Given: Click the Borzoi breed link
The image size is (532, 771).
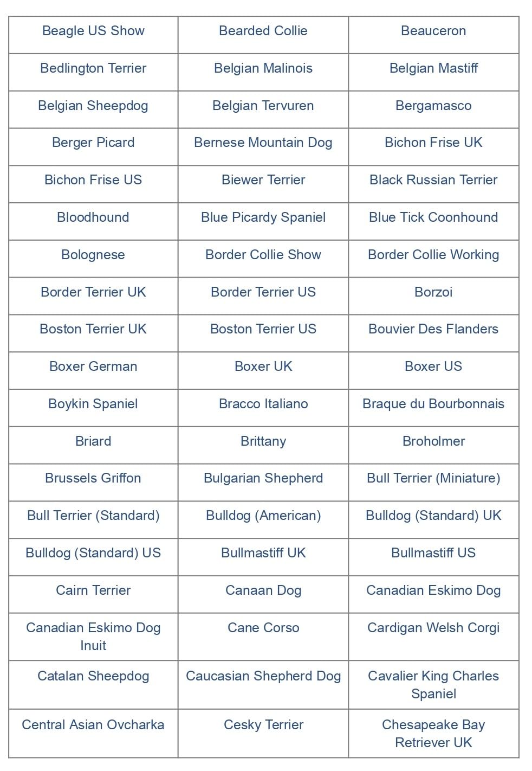Looking at the screenshot, I should tap(433, 292).
